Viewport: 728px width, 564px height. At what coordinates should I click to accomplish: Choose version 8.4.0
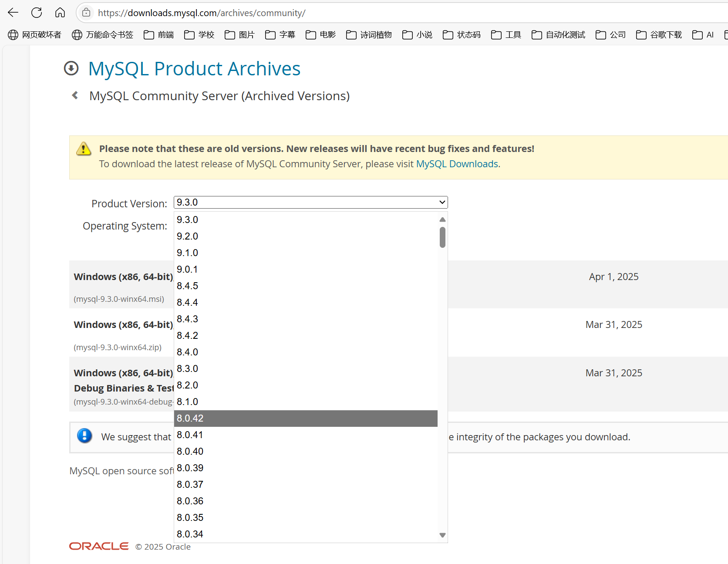306,352
